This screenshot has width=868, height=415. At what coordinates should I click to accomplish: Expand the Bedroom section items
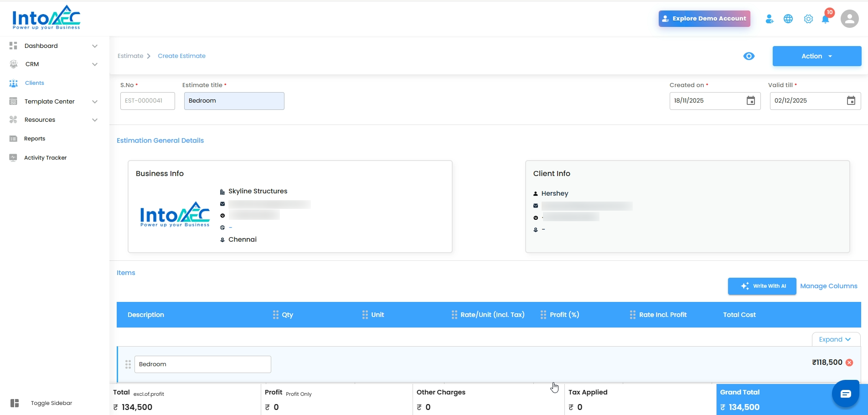coord(836,339)
